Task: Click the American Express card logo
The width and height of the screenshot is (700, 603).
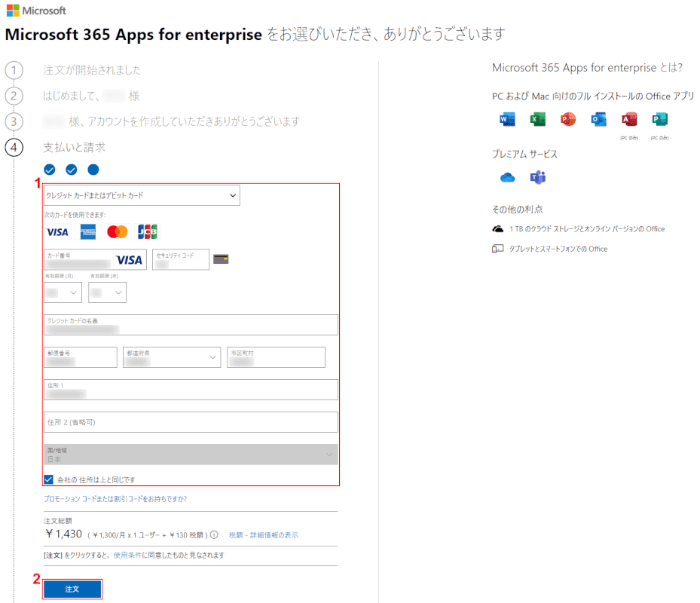Action: tap(88, 232)
